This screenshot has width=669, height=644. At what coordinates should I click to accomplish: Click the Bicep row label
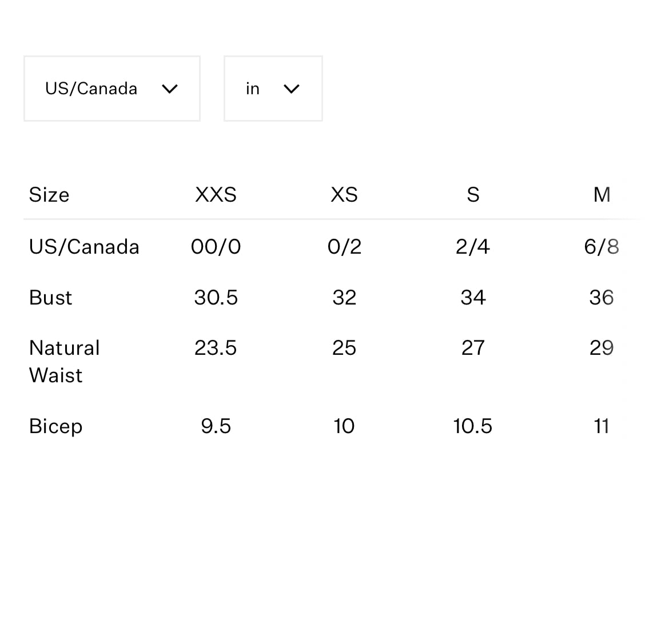pos(56,426)
